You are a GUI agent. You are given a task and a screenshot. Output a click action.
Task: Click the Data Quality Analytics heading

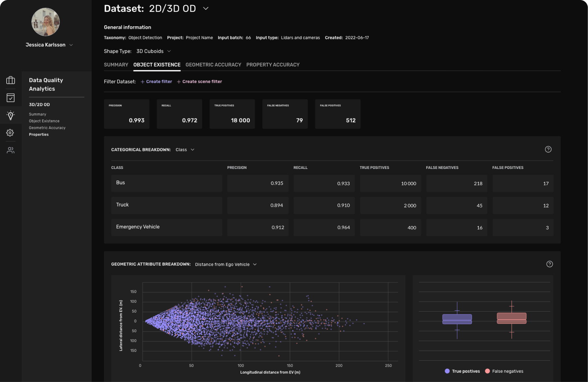[46, 85]
